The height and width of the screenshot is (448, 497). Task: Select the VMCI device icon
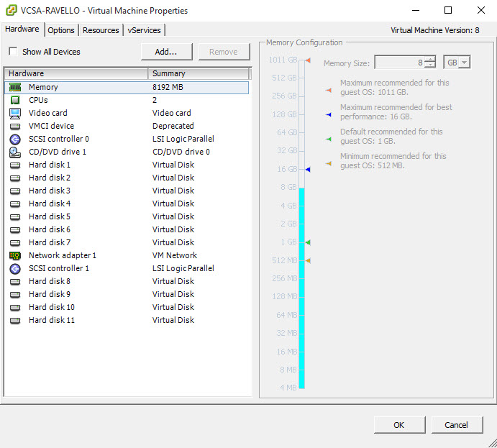[x=15, y=126]
